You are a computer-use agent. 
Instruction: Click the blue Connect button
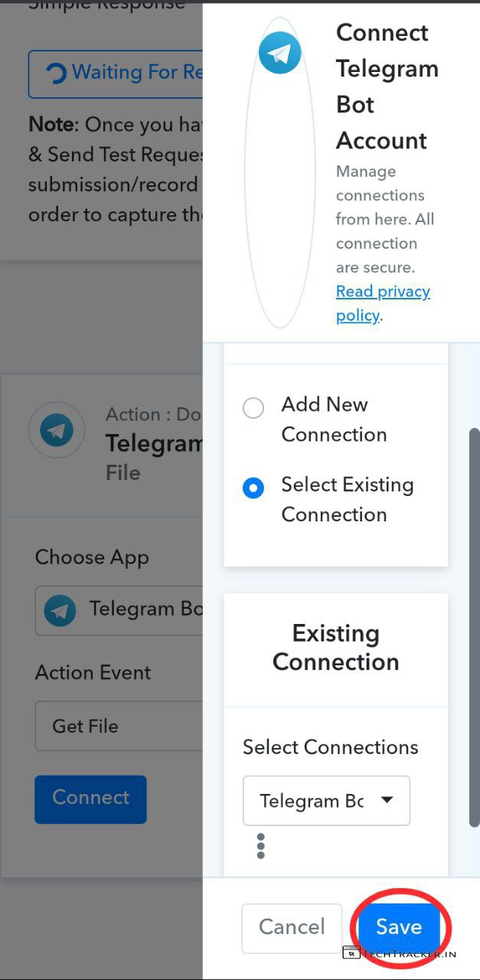click(90, 799)
